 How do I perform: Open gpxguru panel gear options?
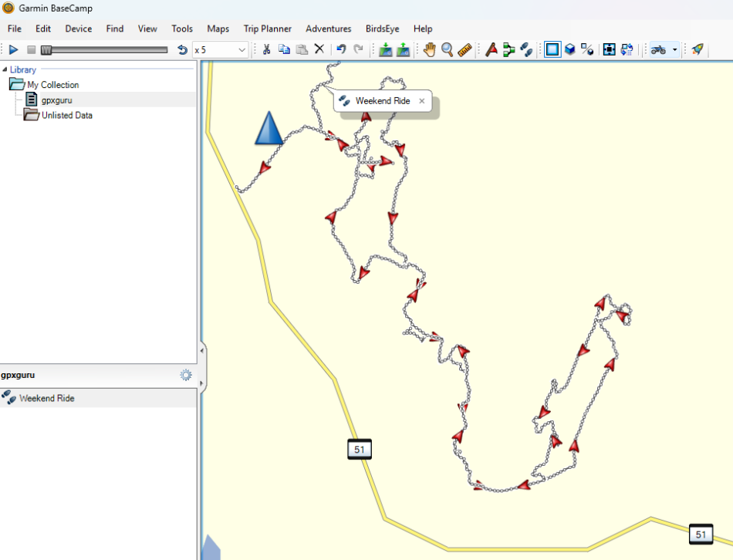click(186, 375)
